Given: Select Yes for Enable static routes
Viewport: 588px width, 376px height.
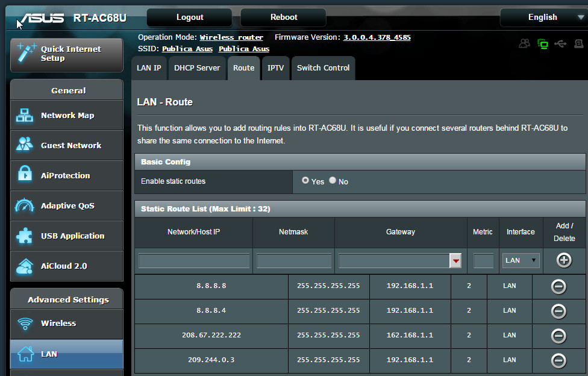Looking at the screenshot, I should 305,180.
